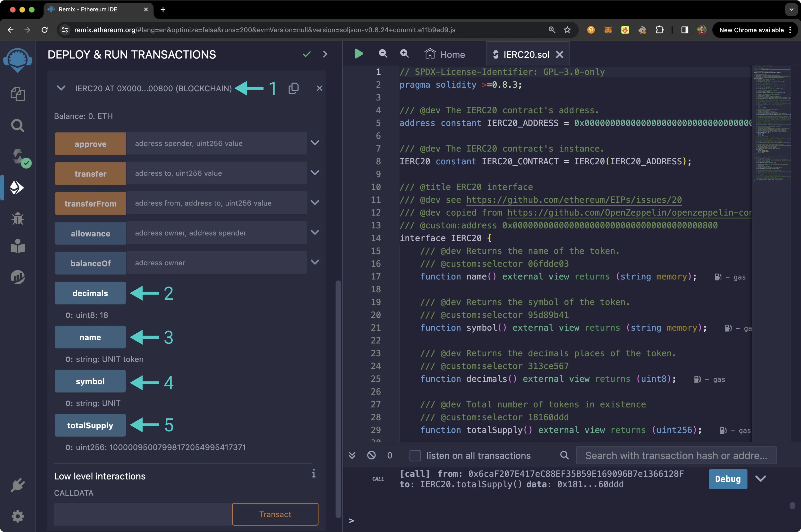The height and width of the screenshot is (532, 801).
Task: Click the zoom in magnifier in editor toolbar
Action: 404,53
